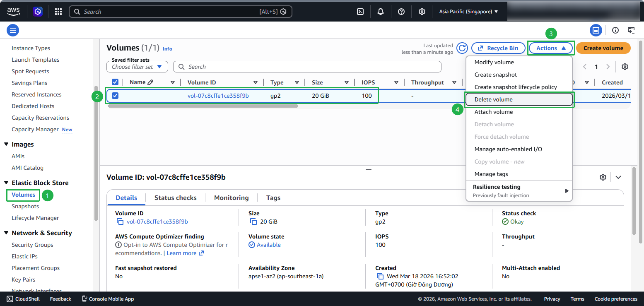Sort by the Volume ID column triangle

coord(256,82)
